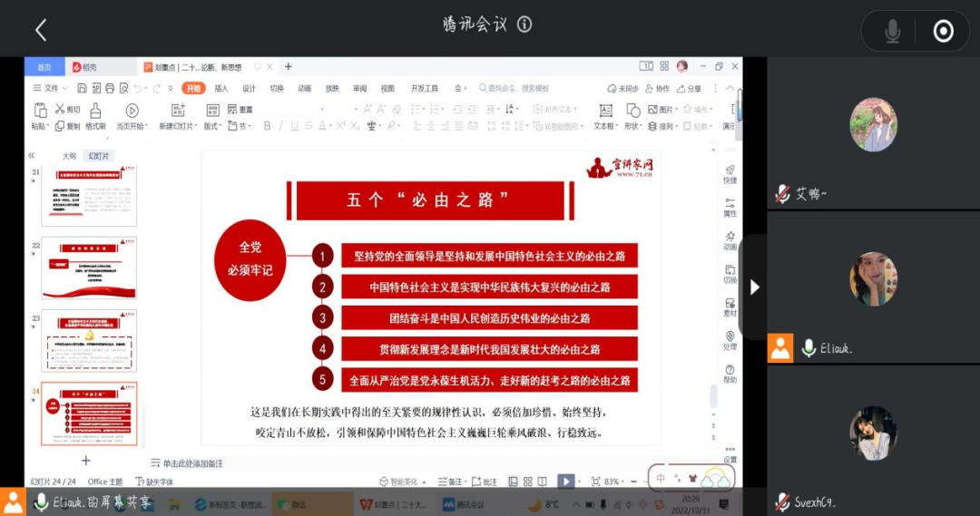Insert a text box (文本框)
The height and width of the screenshot is (516, 980).
pos(605,111)
